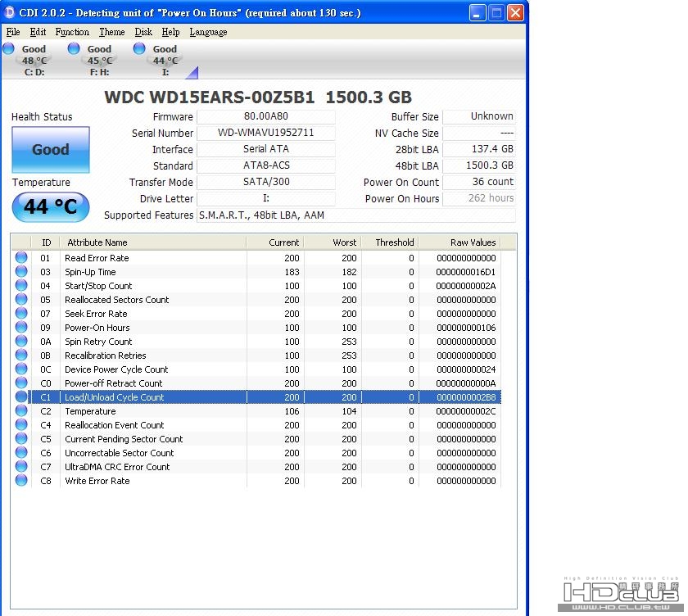Click the Worst column header

click(x=333, y=242)
